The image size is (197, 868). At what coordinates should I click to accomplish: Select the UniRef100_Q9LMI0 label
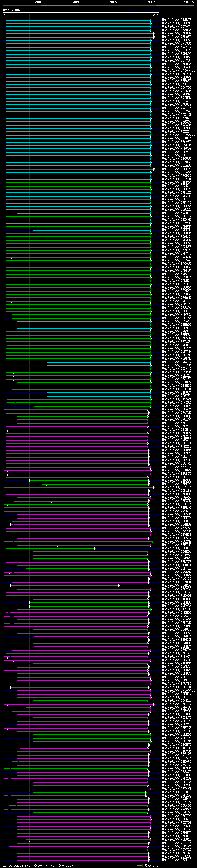(x=177, y=281)
